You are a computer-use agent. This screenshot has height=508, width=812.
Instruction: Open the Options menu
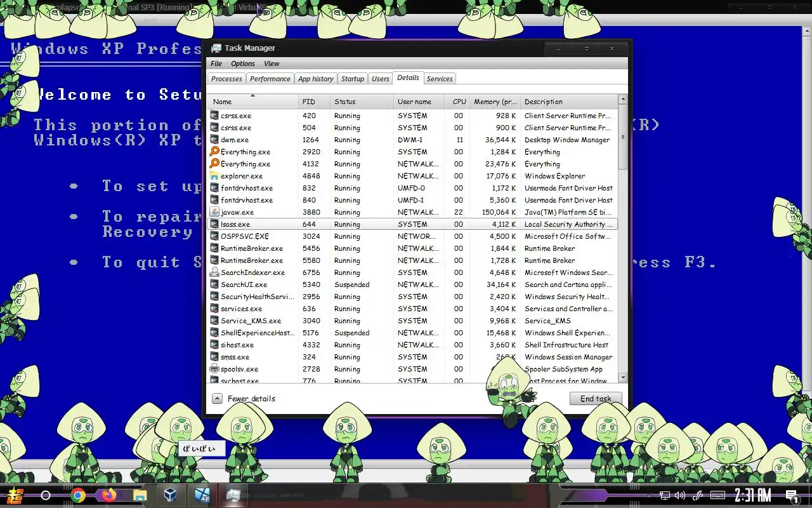pyautogui.click(x=243, y=63)
